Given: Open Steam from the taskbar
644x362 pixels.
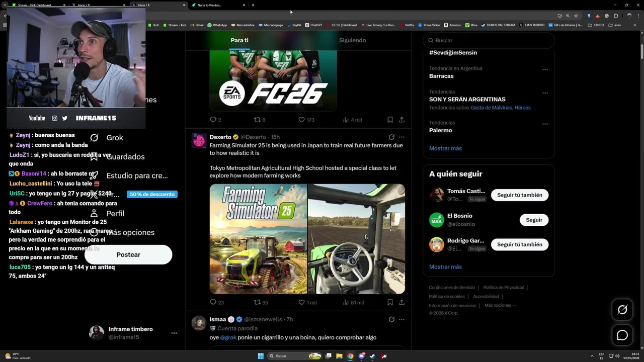Looking at the screenshot, I should coord(372,356).
